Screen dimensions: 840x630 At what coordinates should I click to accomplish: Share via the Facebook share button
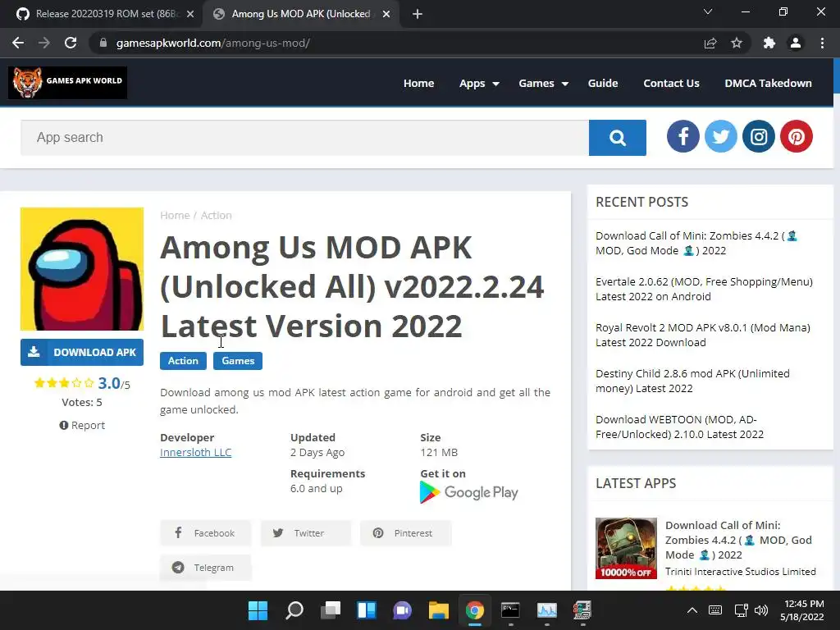[205, 533]
